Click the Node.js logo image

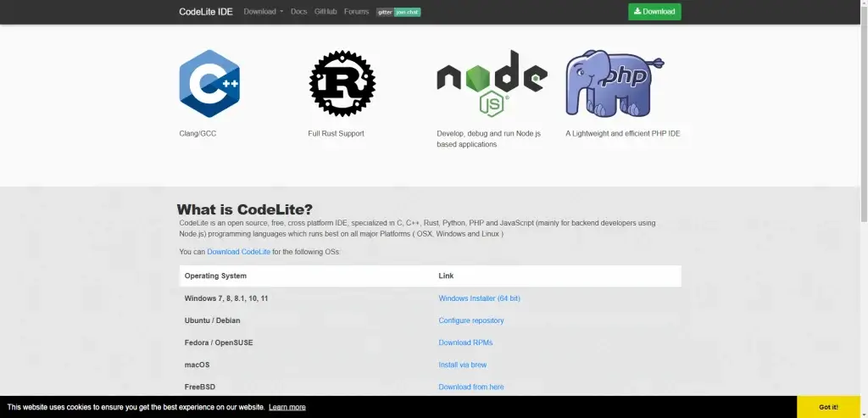pyautogui.click(x=492, y=84)
